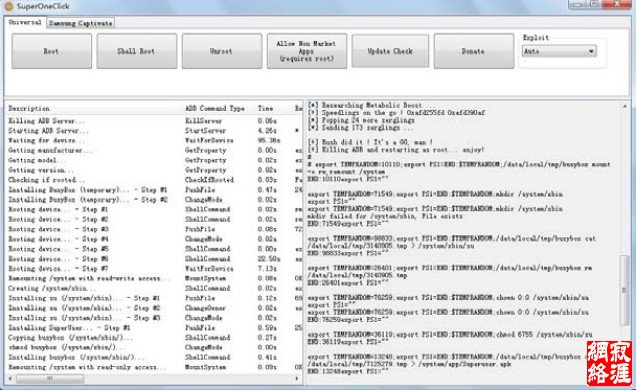Select Installing su (/system/xbin) Step #1 row

(x=154, y=298)
